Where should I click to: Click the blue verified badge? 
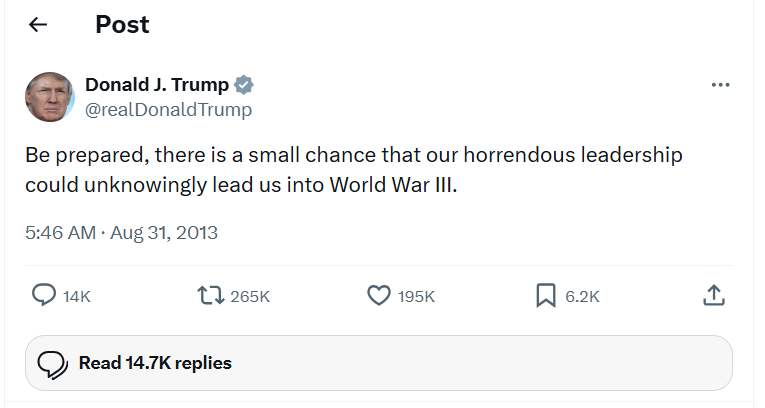click(243, 85)
